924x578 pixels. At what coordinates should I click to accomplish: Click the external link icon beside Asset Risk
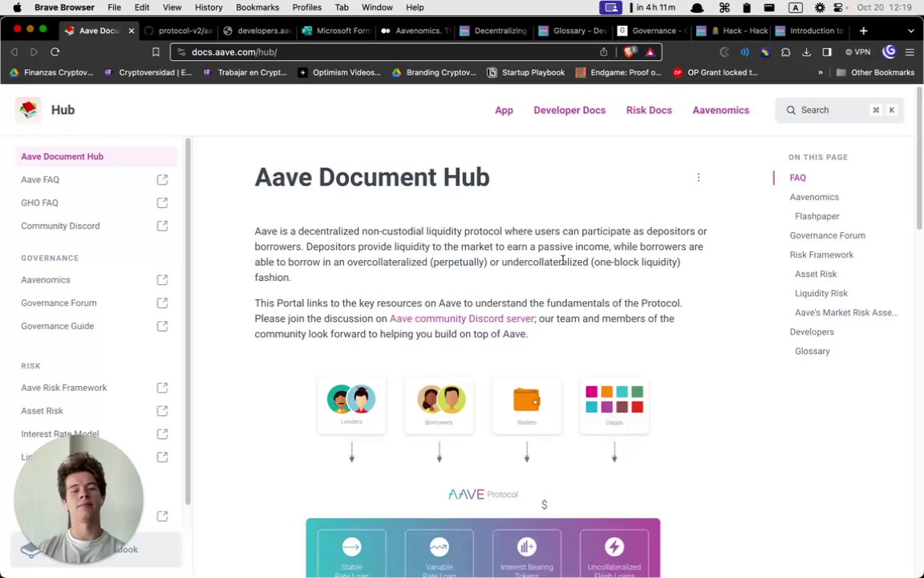(x=162, y=411)
